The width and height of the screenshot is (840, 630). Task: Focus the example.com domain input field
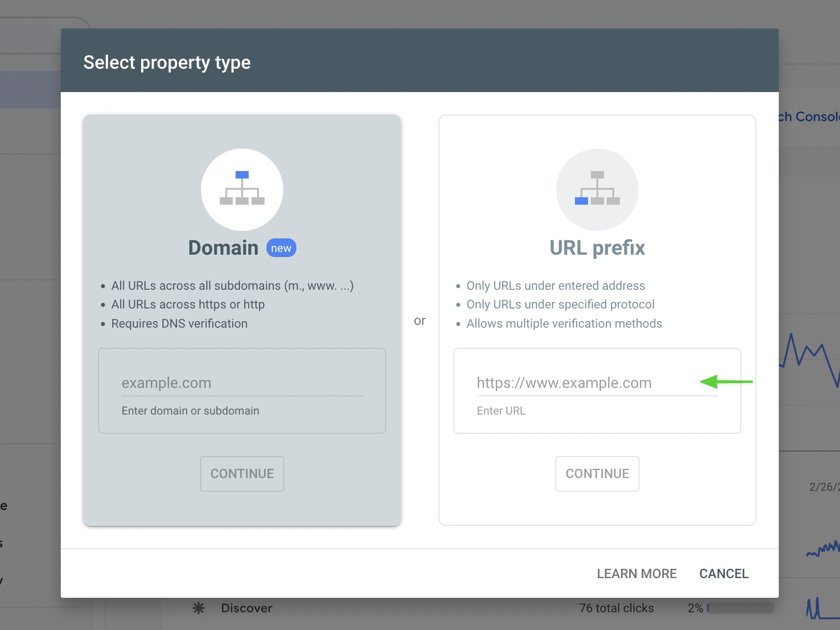242,383
